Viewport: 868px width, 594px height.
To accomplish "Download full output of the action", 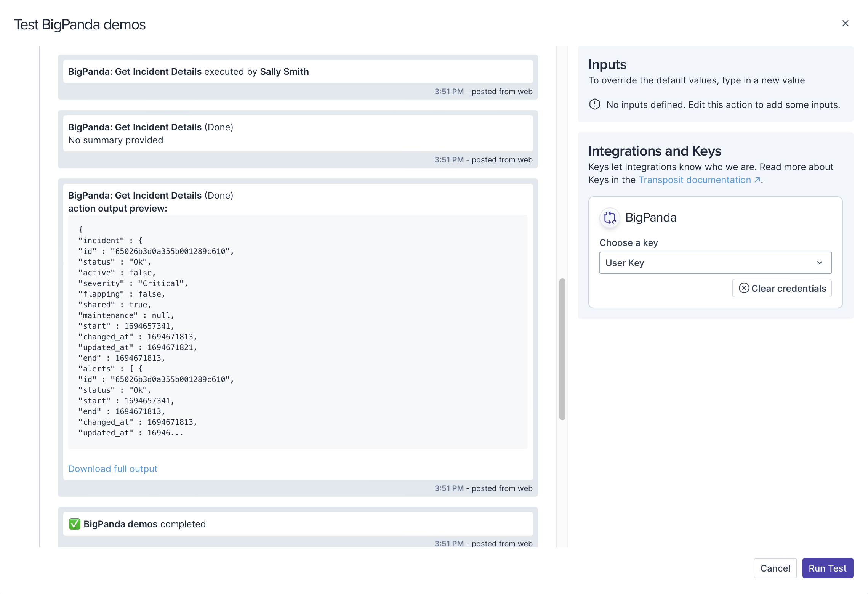I will [x=113, y=469].
